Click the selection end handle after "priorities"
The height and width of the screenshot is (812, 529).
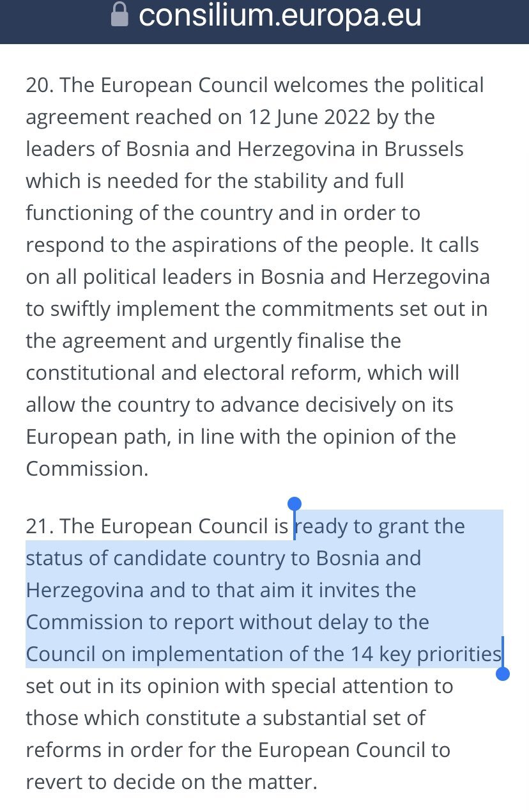pyautogui.click(x=503, y=673)
